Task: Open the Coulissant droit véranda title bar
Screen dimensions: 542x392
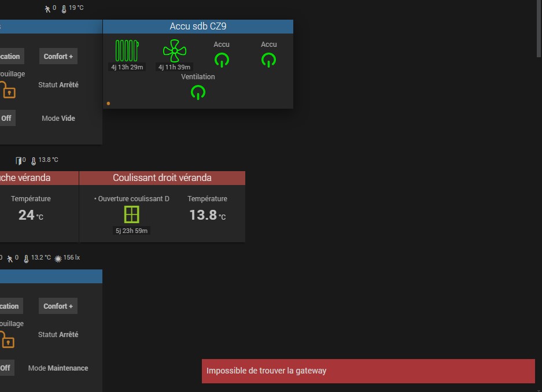Action: coord(162,178)
